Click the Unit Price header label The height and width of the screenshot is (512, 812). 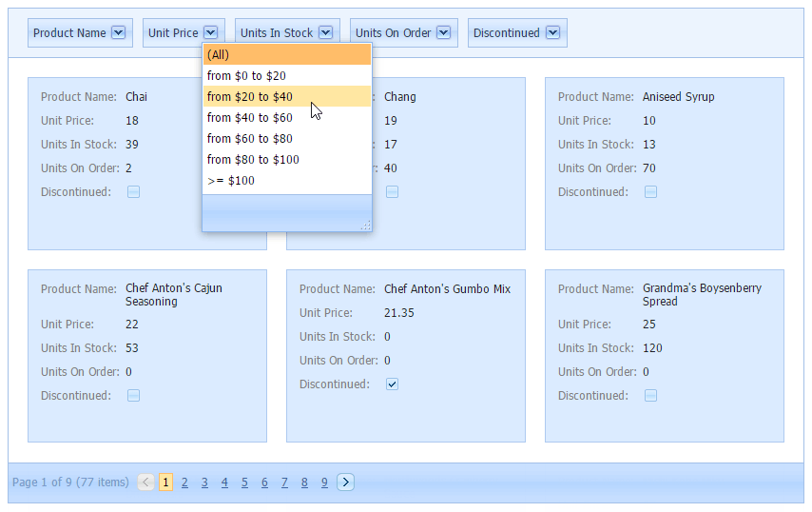pyautogui.click(x=173, y=33)
